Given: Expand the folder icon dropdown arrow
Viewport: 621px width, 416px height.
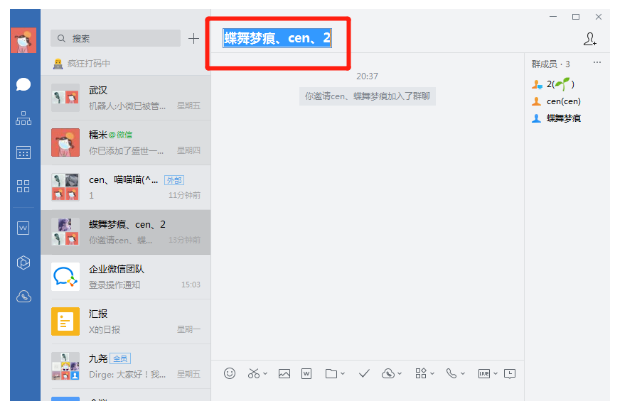Looking at the screenshot, I should coord(343,373).
